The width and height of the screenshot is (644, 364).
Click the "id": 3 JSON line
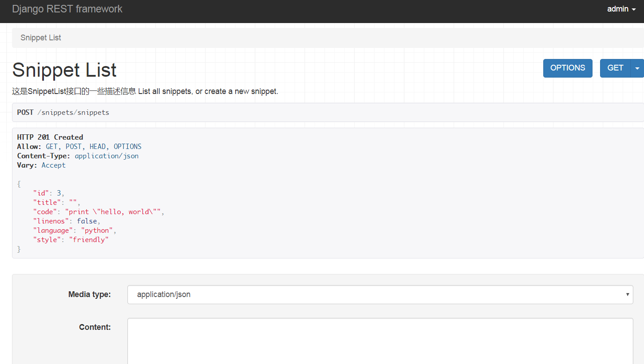pyautogui.click(x=49, y=193)
